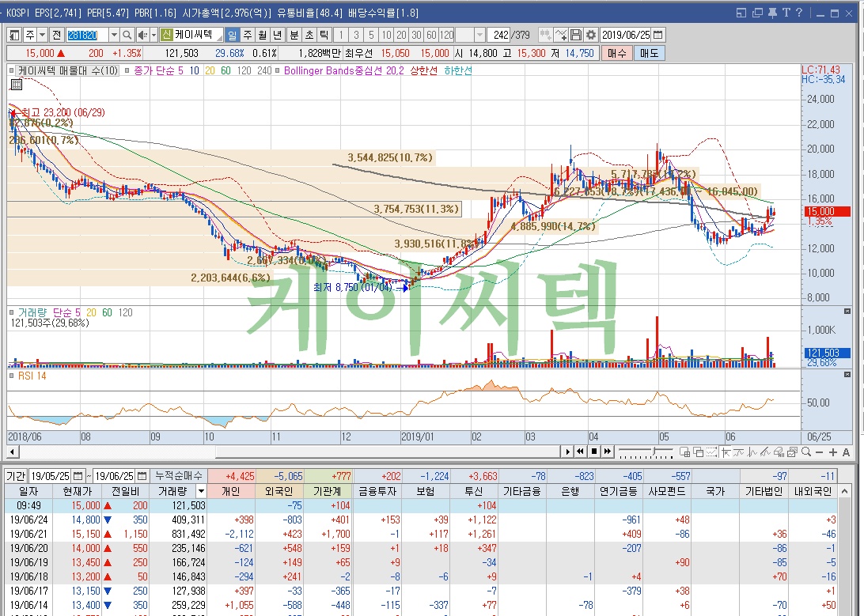Rewind the chart replay

coord(580,452)
